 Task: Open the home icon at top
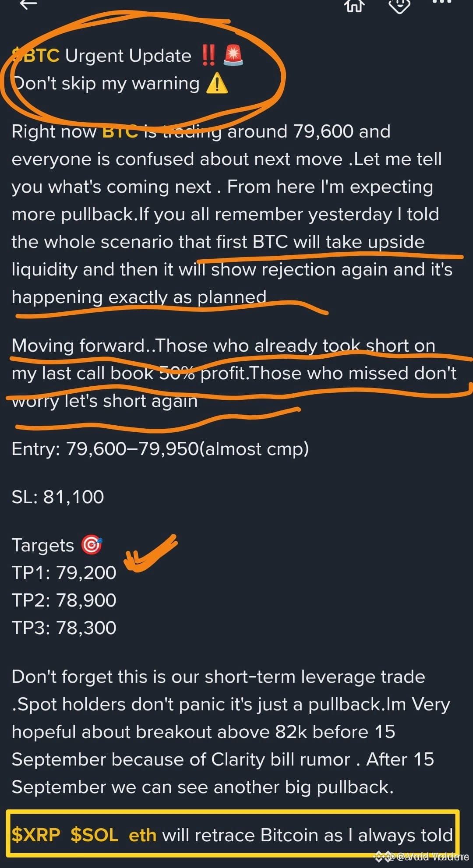354,5
